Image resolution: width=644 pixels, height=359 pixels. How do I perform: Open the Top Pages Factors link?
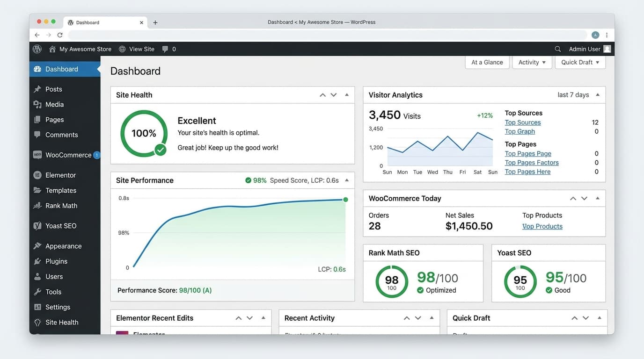click(x=532, y=163)
